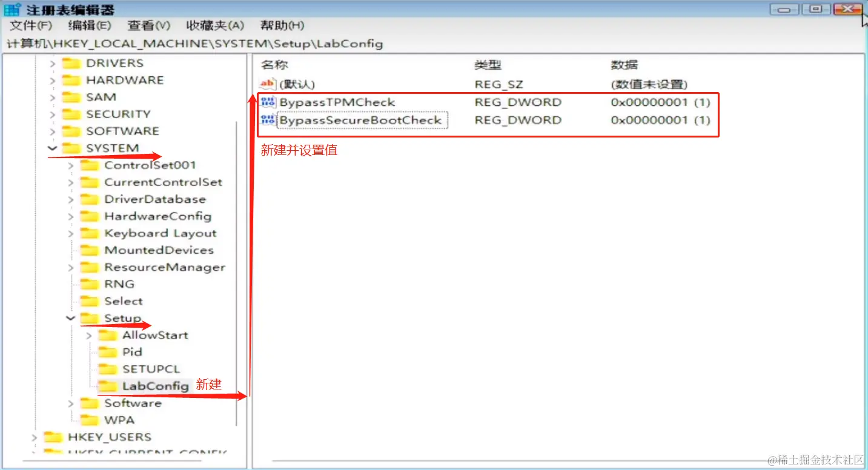Screen dimensions: 868x470
Task: Select the DriverDatabase key
Action: coord(155,199)
